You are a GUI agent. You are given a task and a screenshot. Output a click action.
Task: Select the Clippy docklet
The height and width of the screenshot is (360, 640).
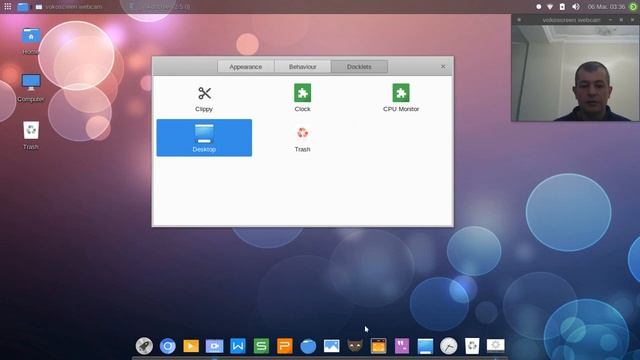(x=204, y=98)
